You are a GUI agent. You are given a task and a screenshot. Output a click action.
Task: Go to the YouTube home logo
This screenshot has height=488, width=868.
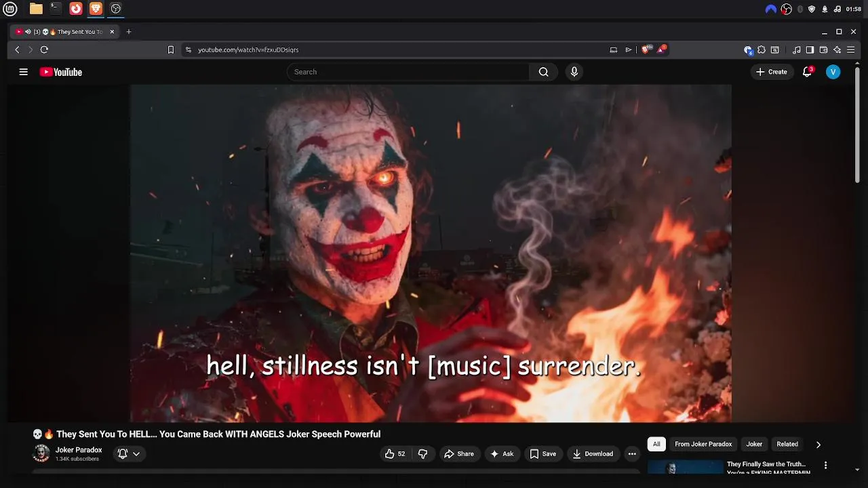pos(61,72)
